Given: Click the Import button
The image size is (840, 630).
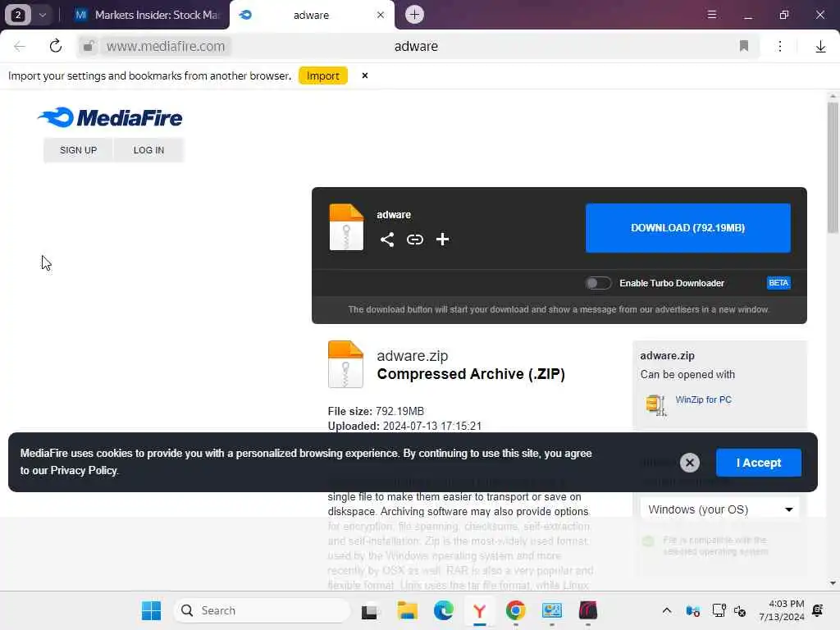Looking at the screenshot, I should 323,75.
